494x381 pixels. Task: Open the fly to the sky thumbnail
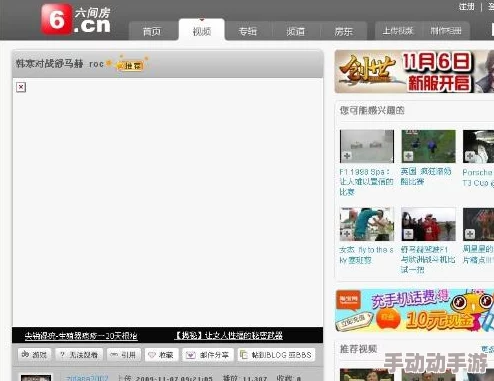click(367, 224)
